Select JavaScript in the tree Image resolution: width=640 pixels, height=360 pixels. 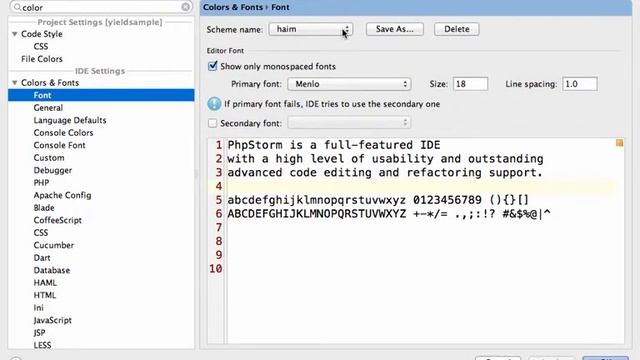point(53,320)
